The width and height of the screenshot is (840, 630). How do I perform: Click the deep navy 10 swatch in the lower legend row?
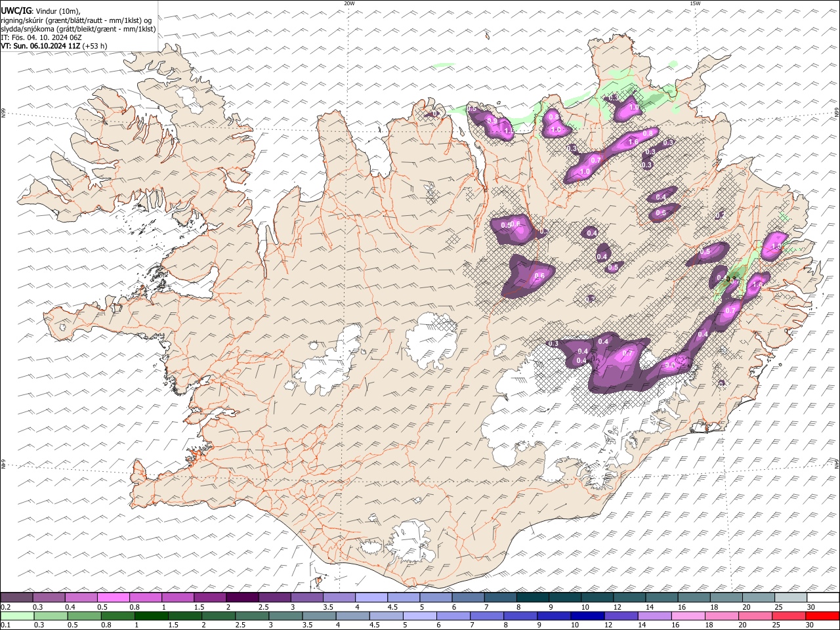click(x=587, y=616)
